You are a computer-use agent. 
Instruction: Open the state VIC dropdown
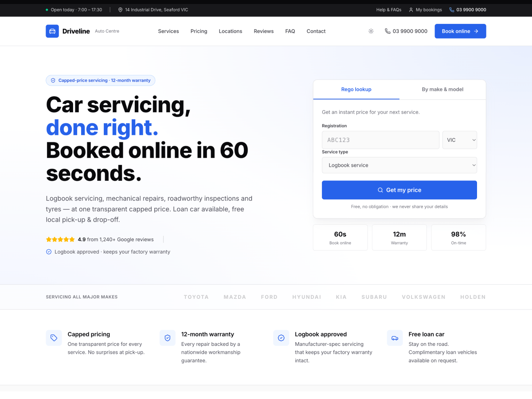click(460, 140)
